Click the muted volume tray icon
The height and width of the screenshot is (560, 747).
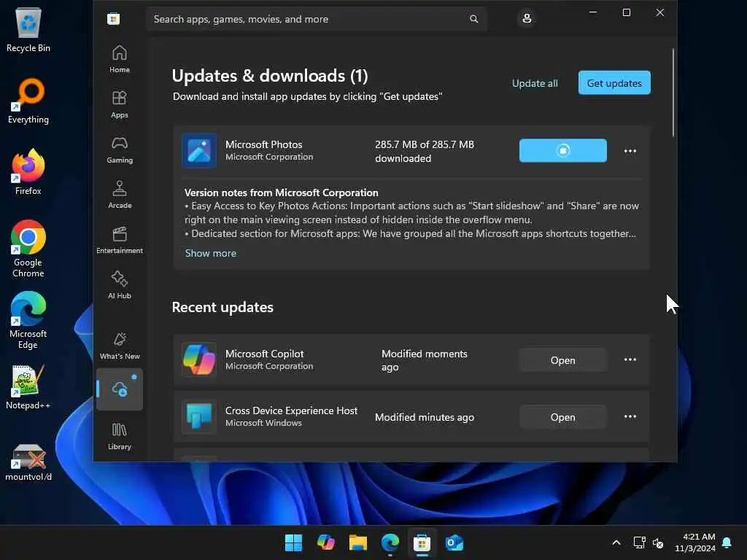click(658, 542)
